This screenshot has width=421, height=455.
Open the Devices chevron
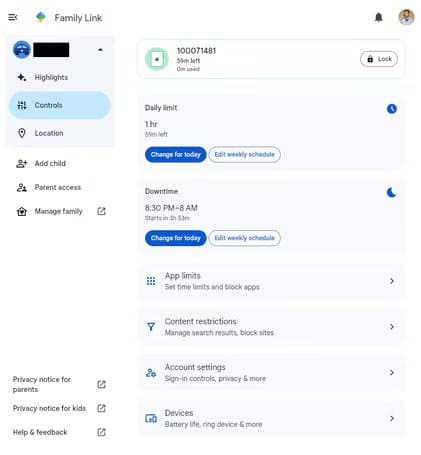coord(392,418)
